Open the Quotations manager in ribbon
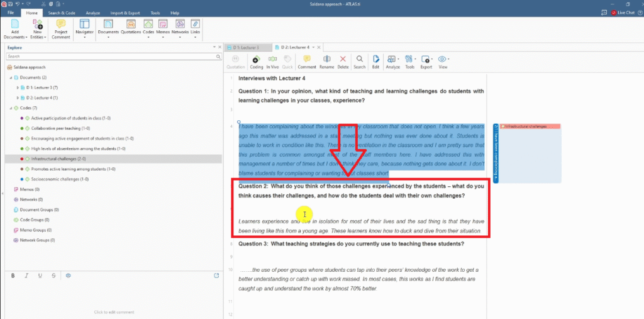This screenshot has height=319, width=644. (130, 27)
